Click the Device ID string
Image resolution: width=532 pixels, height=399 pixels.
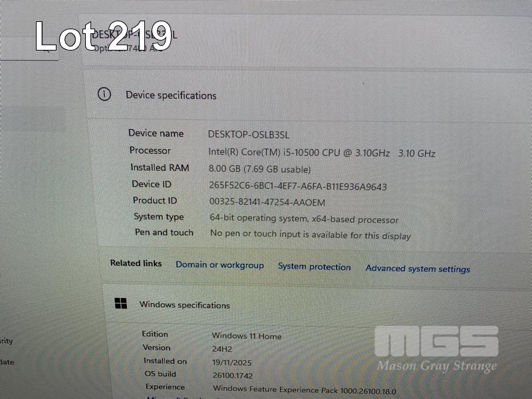[297, 186]
